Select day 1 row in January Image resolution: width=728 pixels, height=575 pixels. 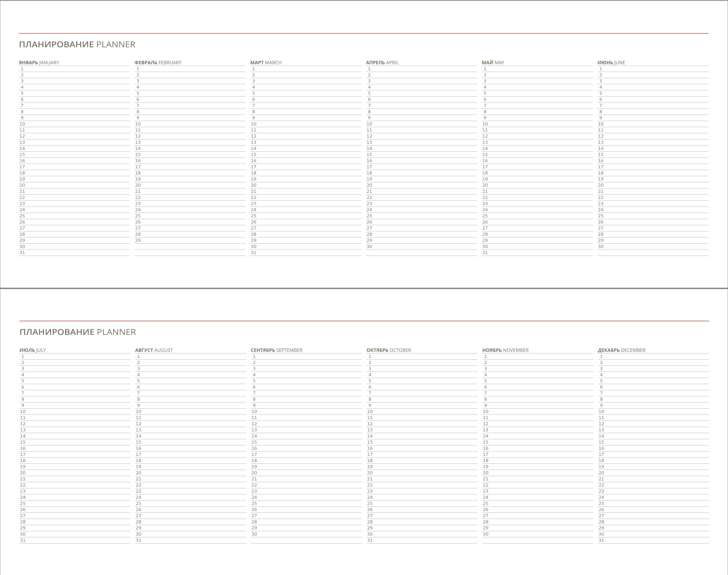pos(74,69)
